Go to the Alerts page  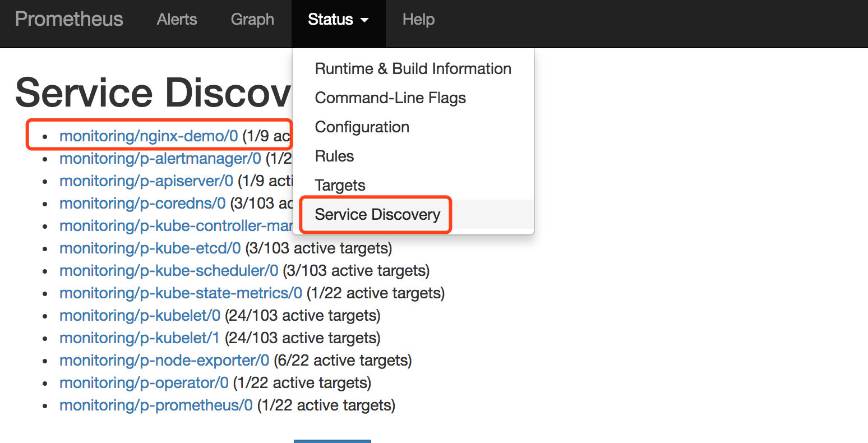click(177, 20)
